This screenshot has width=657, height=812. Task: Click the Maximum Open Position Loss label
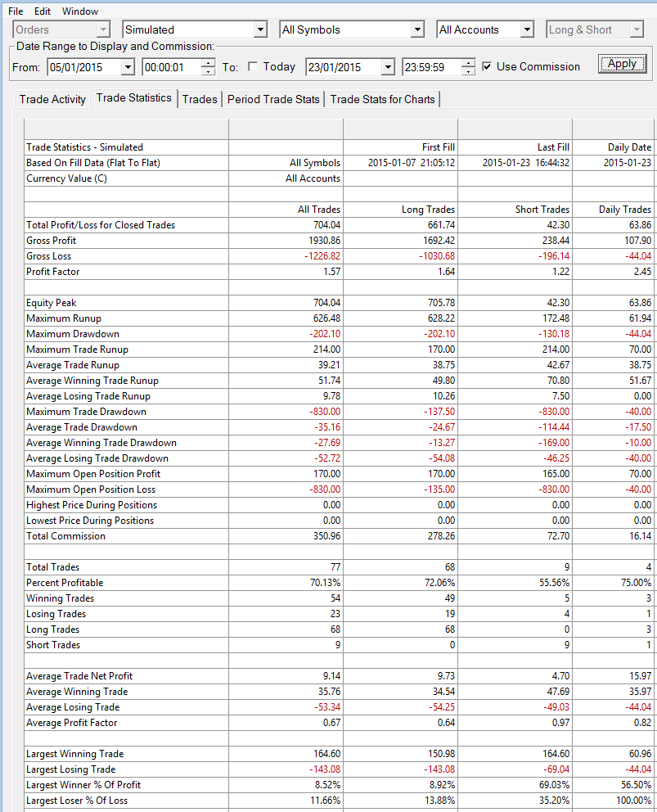[x=91, y=489]
